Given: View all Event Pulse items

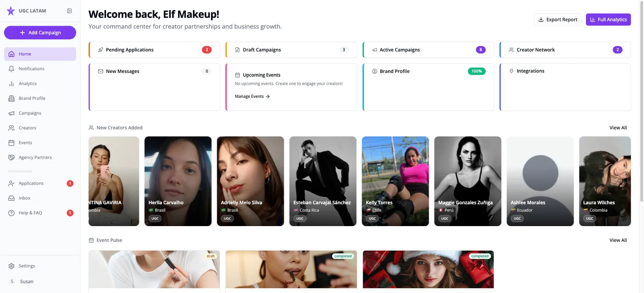Looking at the screenshot, I should click(x=618, y=240).
